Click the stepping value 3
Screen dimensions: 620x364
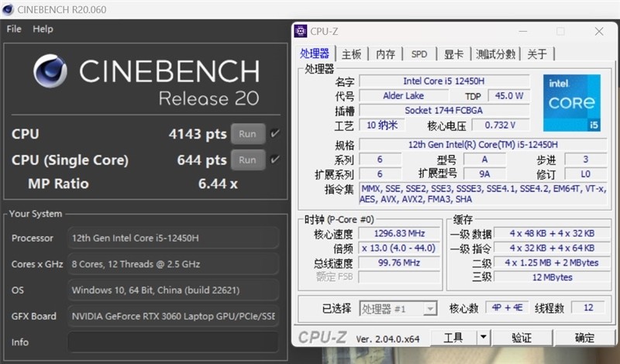586,160
